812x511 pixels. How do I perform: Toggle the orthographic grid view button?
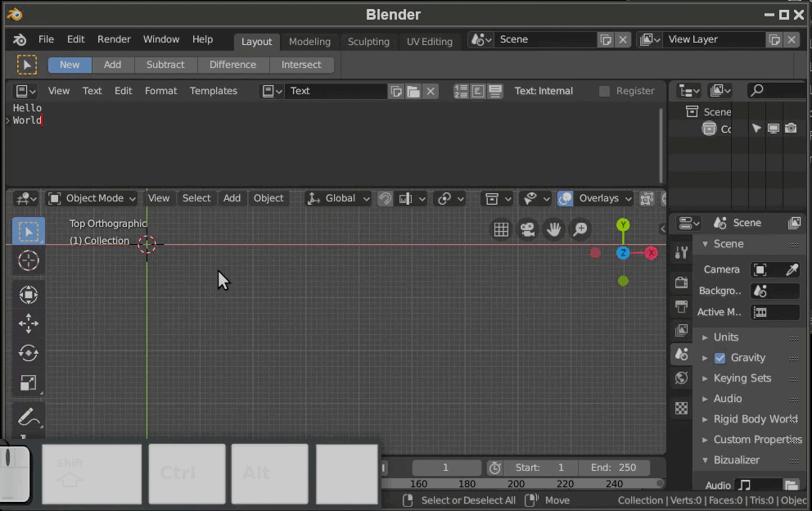(501, 229)
